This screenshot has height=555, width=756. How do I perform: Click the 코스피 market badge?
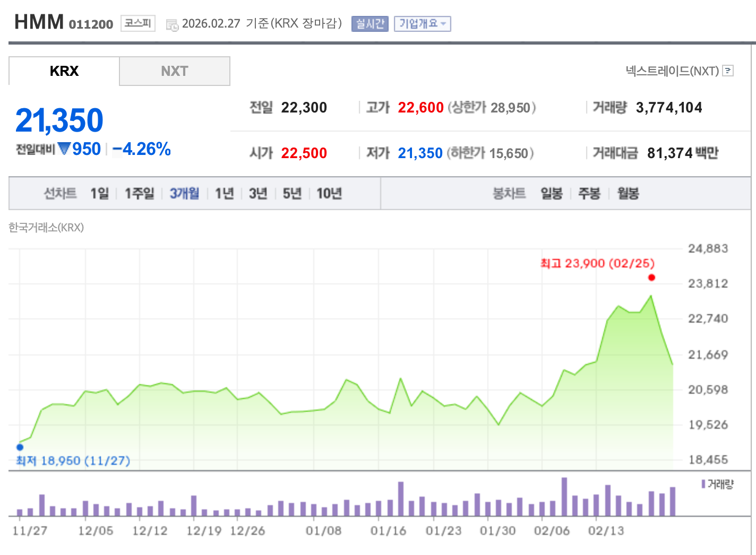click(x=138, y=23)
